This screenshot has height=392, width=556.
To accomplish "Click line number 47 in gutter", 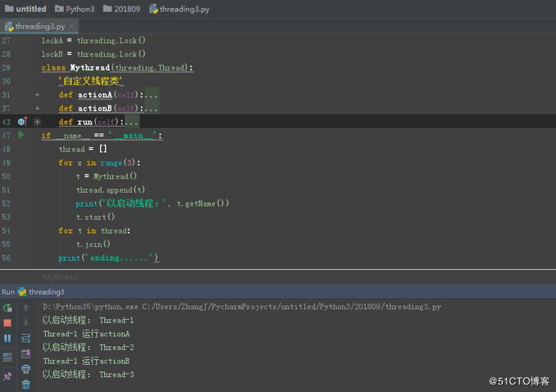I will (x=6, y=136).
